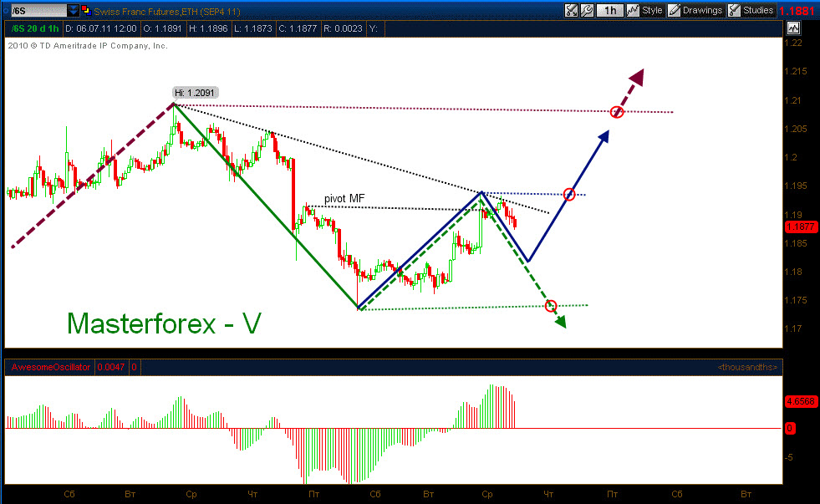Click the small circle left of symbol box
The width and height of the screenshot is (820, 504).
click(x=6, y=11)
